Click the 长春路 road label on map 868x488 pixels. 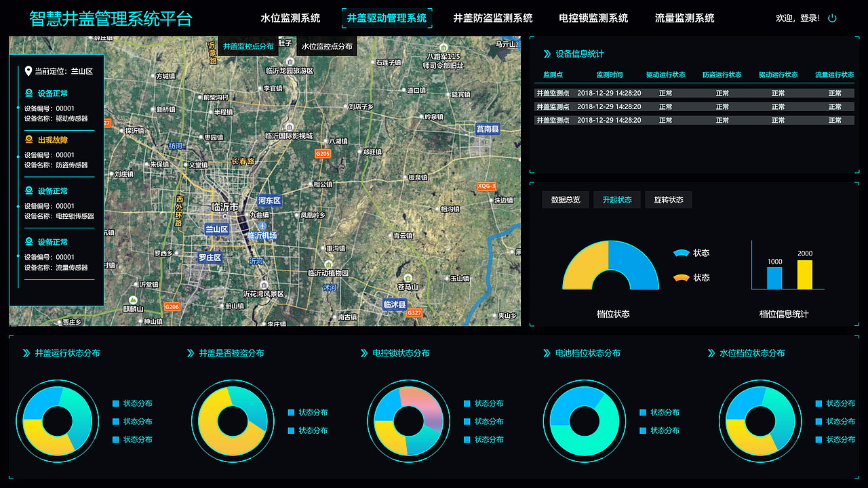tap(243, 161)
